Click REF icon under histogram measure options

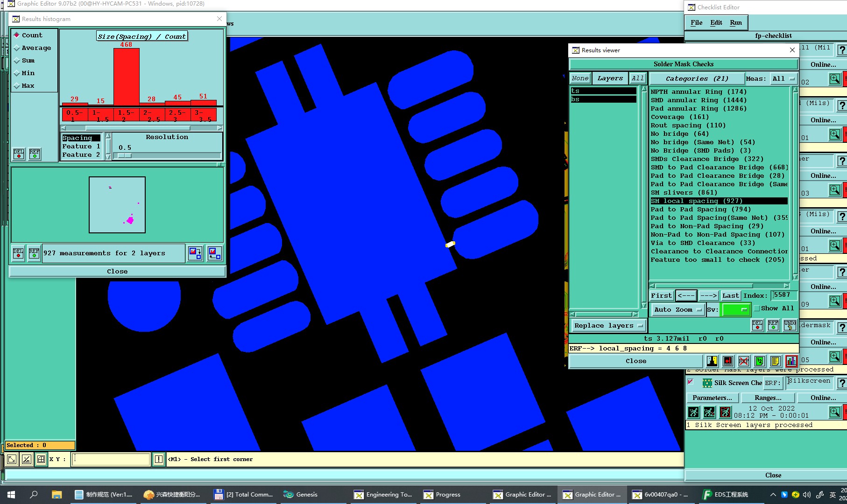[35, 154]
